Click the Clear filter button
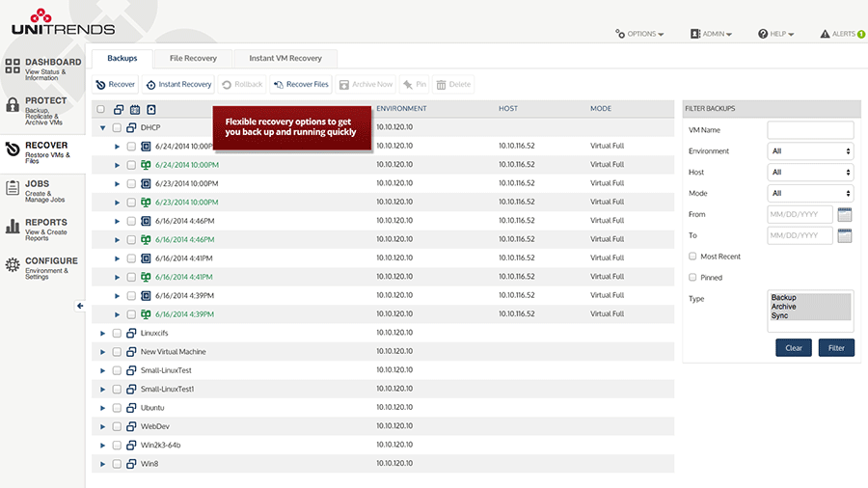Image resolution: width=868 pixels, height=488 pixels. [794, 348]
